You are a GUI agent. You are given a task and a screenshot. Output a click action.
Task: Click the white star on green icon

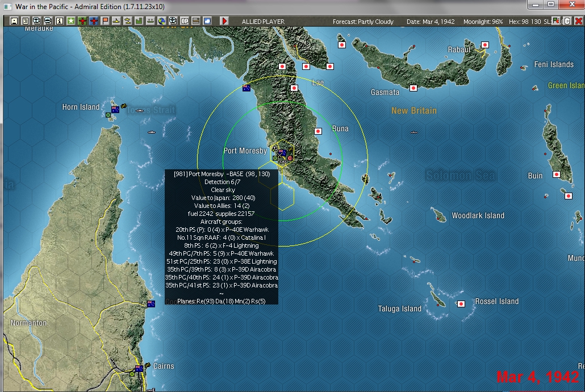click(70, 21)
